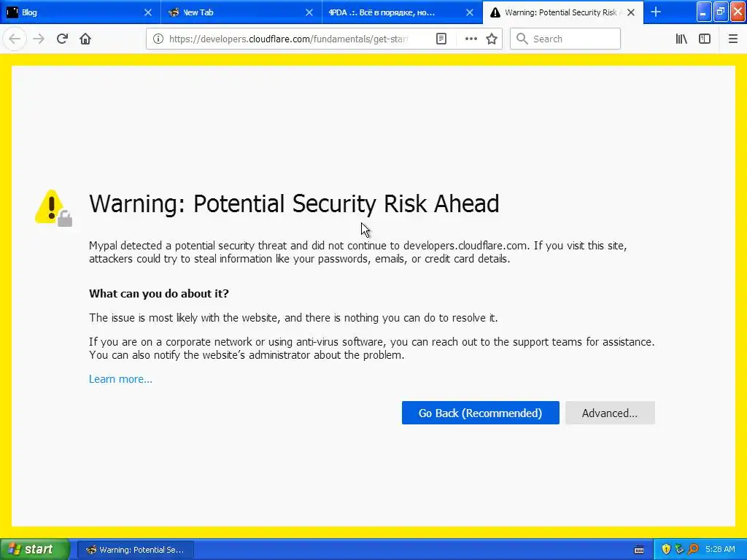Click the magnifier tray icon
This screenshot has height=560, width=747.
(693, 550)
